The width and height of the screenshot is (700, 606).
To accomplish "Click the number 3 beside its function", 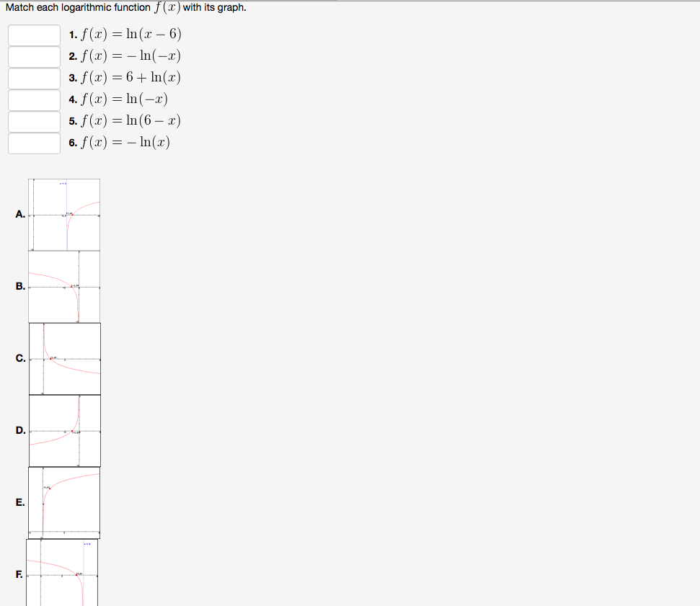I will pyautogui.click(x=71, y=78).
